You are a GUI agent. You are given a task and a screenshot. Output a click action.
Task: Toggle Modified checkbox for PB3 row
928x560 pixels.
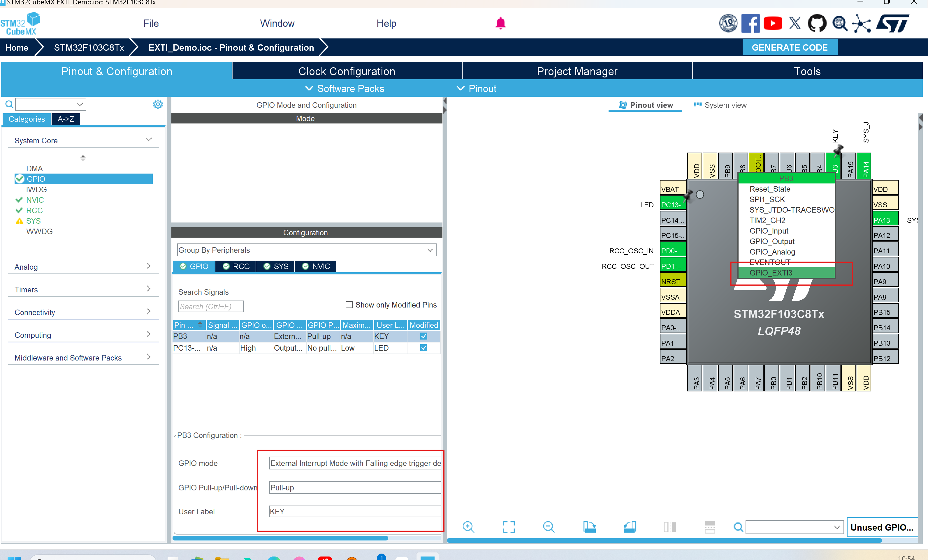[423, 336]
